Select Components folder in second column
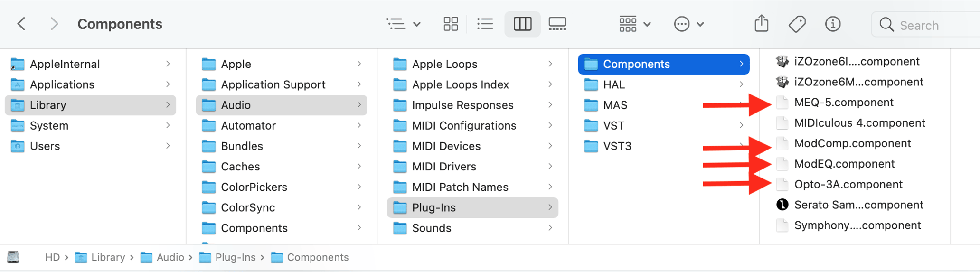This screenshot has height=272, width=980. tap(281, 228)
